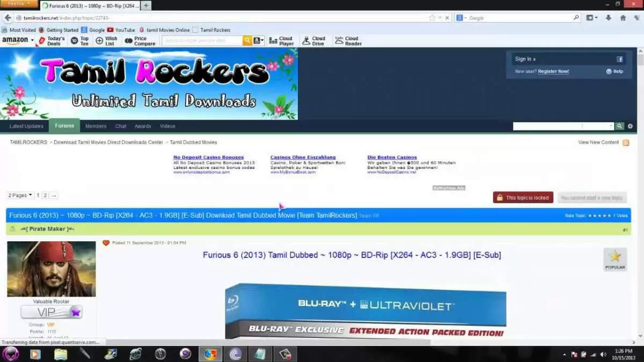Expand the Amazon logo dropdown arrow
The height and width of the screenshot is (362, 644).
[32, 40]
